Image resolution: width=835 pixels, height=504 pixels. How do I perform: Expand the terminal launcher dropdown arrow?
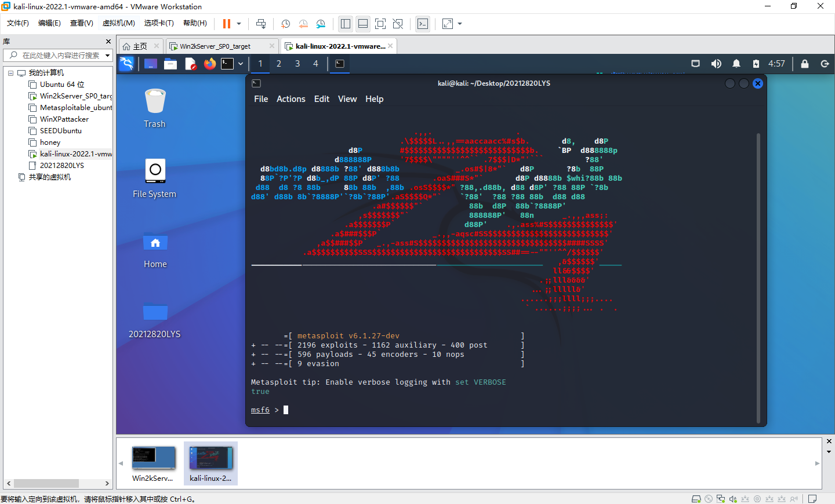(x=241, y=64)
